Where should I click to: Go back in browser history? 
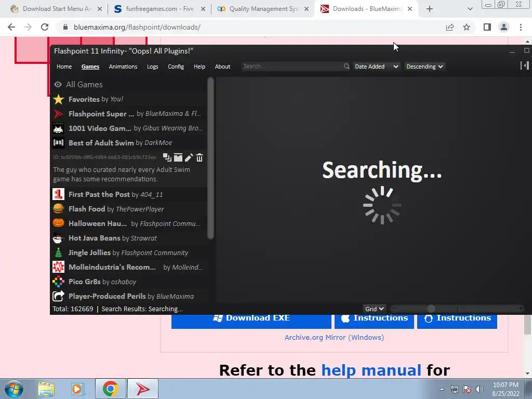[11, 27]
